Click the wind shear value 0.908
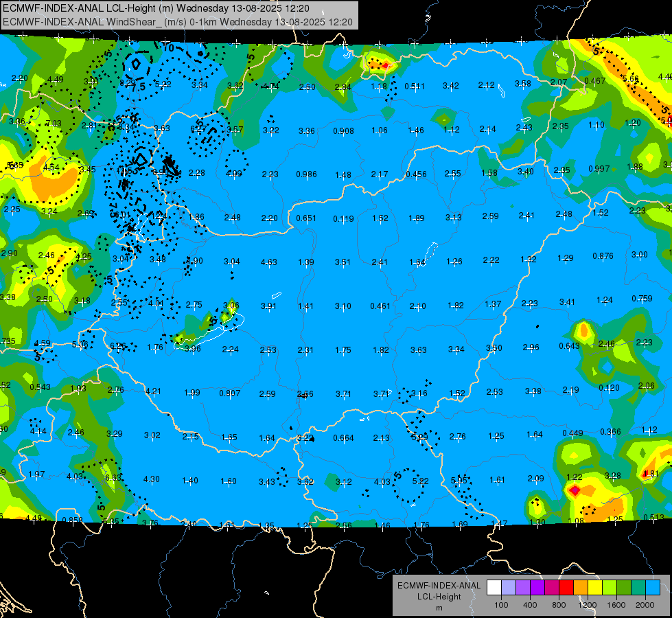This screenshot has width=672, height=618. tap(344, 130)
